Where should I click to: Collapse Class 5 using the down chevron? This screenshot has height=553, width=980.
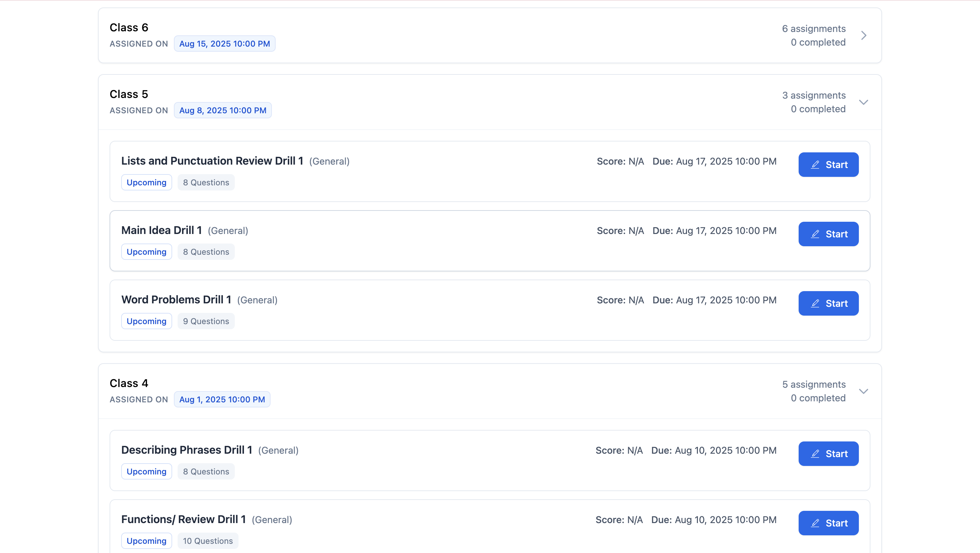[864, 102]
